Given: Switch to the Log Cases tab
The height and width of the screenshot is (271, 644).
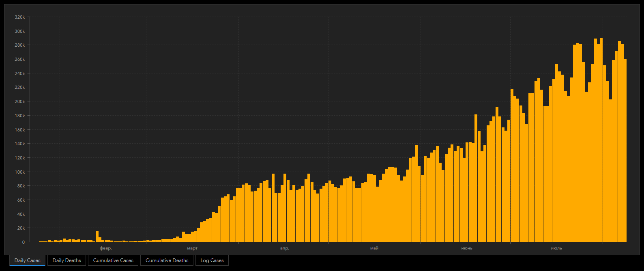Looking at the screenshot, I should (212, 260).
